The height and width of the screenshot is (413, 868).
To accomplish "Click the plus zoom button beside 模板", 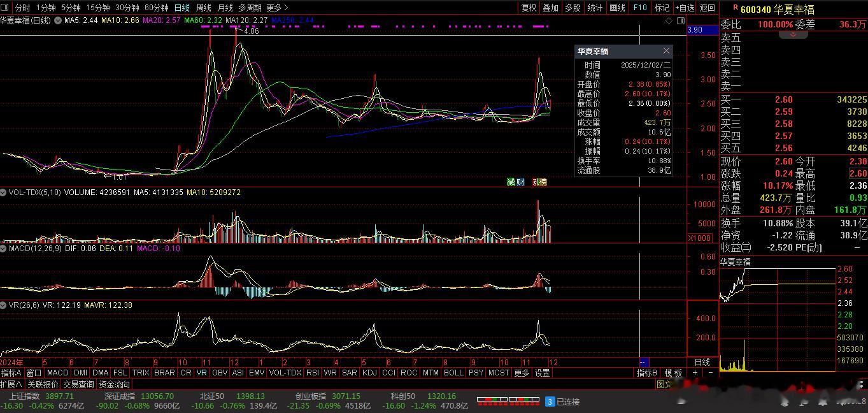I will click(x=695, y=373).
